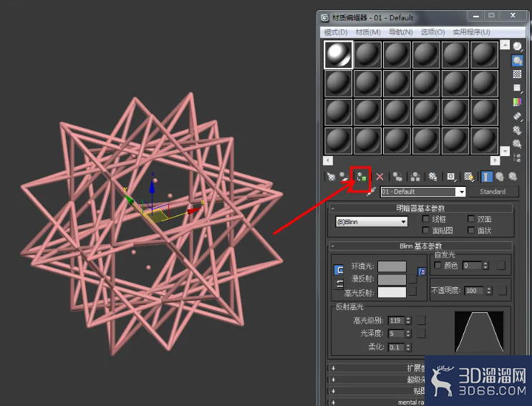Enable the 线框 wireframe checkbox
This screenshot has height=406, width=532.
coord(425,219)
